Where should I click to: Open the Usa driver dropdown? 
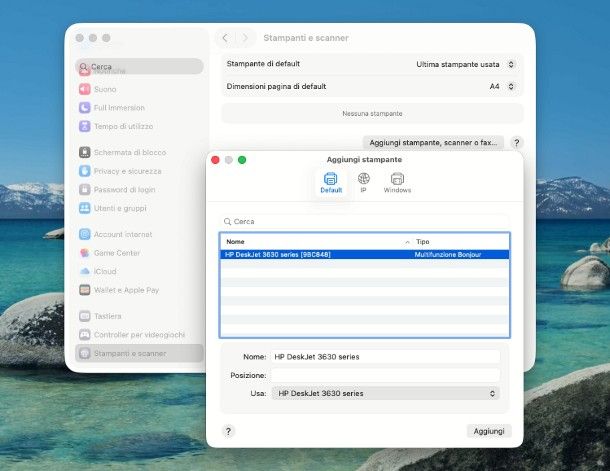click(385, 394)
